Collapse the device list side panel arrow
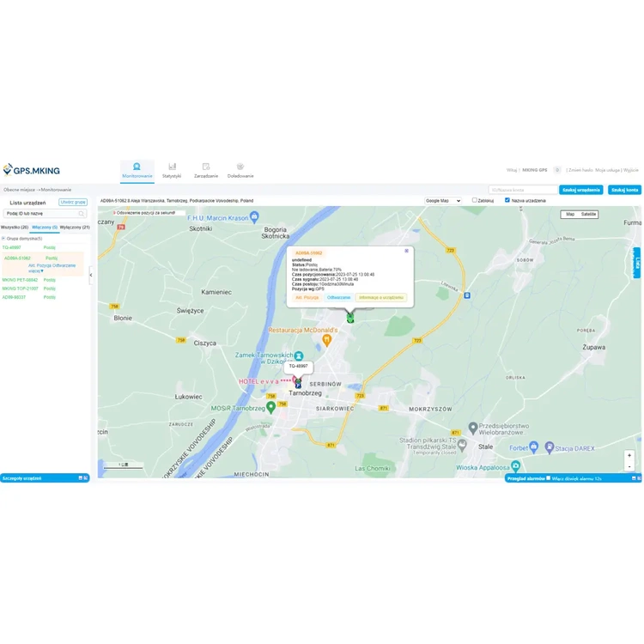Viewport: 644px width, 644px height. pyautogui.click(x=91, y=275)
